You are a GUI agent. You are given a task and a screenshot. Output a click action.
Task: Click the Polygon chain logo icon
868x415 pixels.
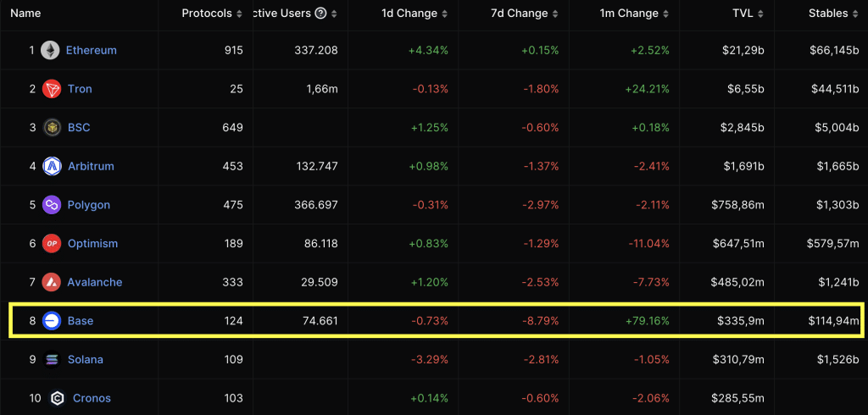(x=51, y=205)
